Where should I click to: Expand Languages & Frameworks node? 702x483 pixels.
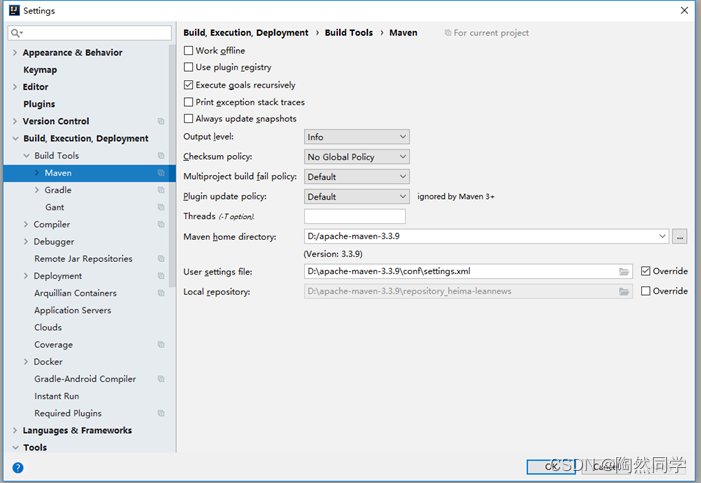pyautogui.click(x=15, y=430)
